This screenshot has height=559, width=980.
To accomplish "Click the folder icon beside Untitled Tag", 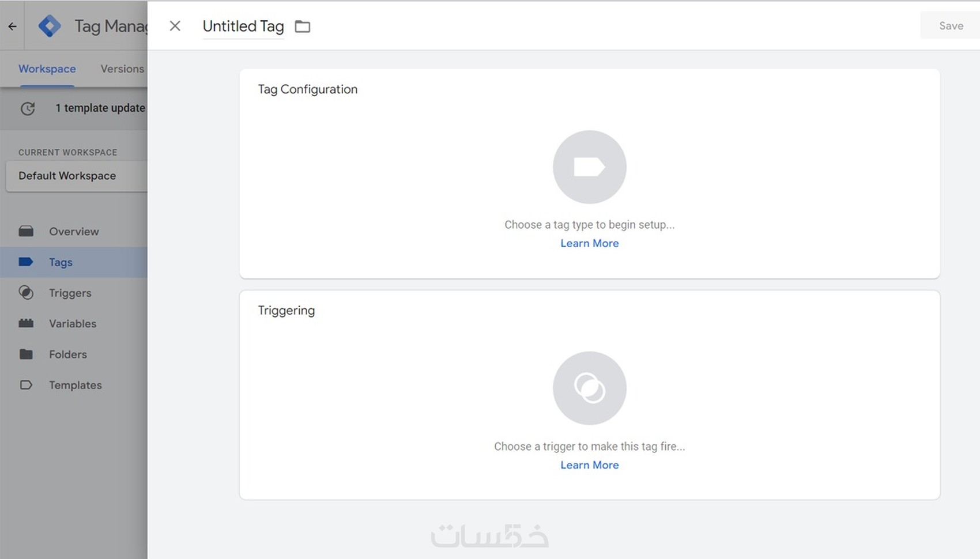I will coord(303,27).
